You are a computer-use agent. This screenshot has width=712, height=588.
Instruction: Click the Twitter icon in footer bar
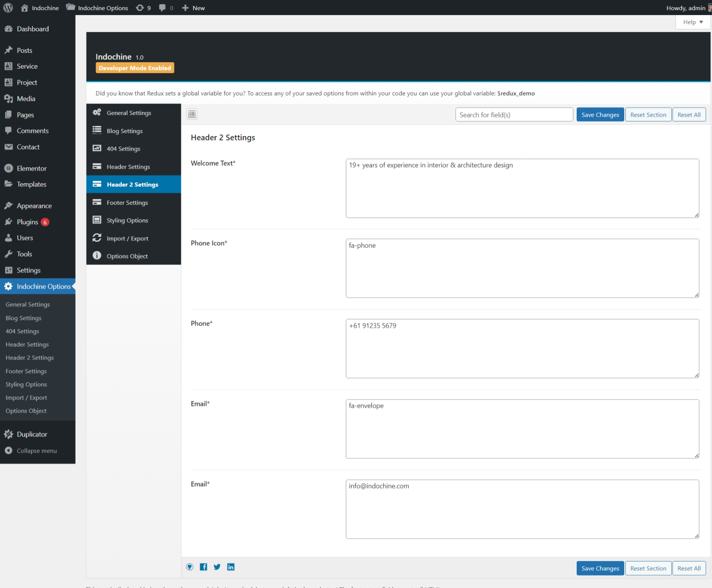click(x=217, y=567)
